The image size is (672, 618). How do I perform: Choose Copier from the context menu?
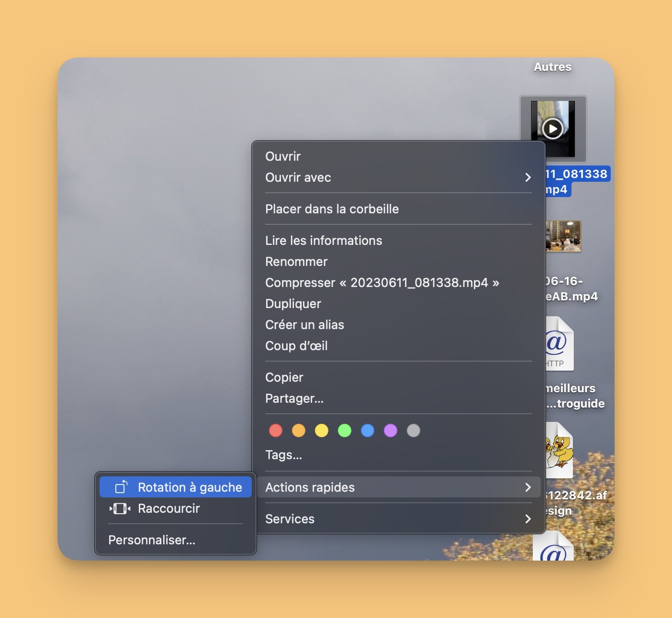click(398, 377)
